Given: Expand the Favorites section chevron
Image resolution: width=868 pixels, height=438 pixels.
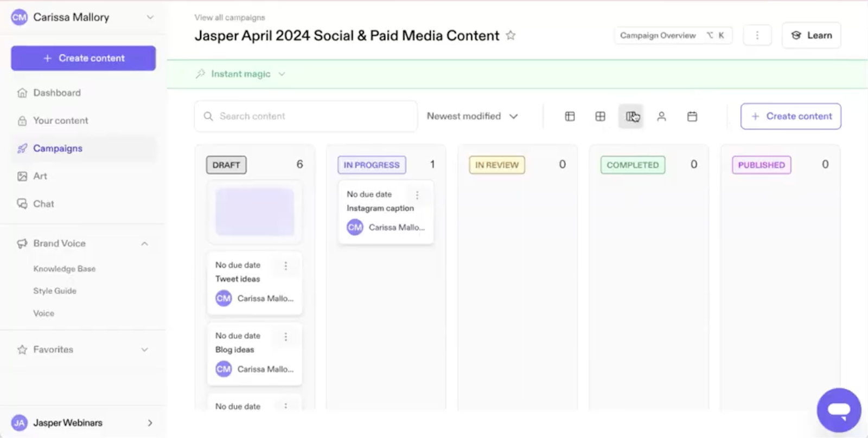Looking at the screenshot, I should (x=145, y=350).
